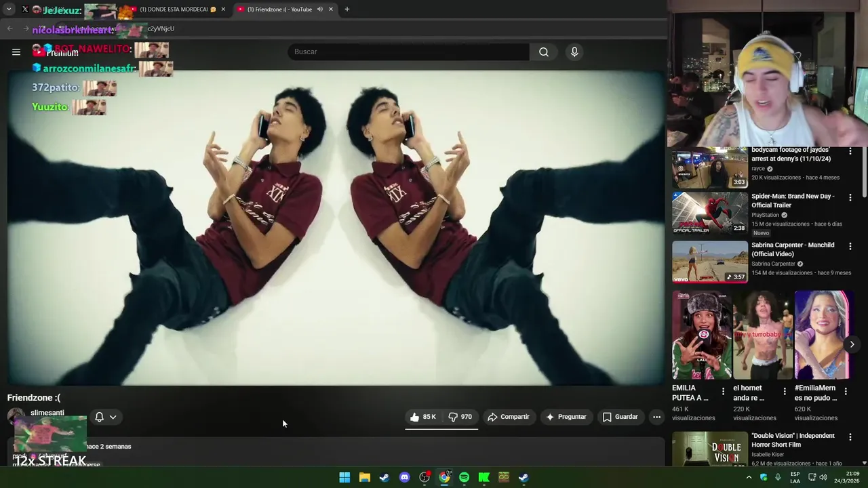Open OBS Studio from the taskbar
The height and width of the screenshot is (488, 868).
coord(425,477)
